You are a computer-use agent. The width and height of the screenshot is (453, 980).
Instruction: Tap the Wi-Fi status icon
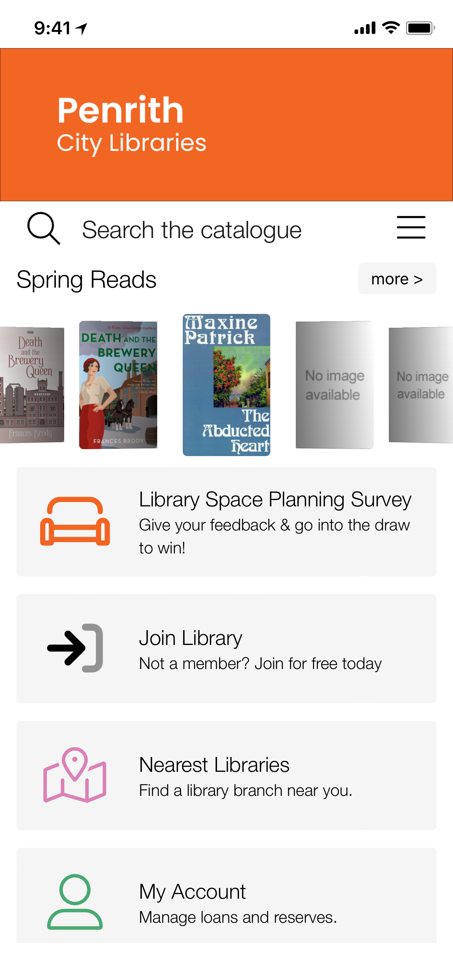click(391, 28)
